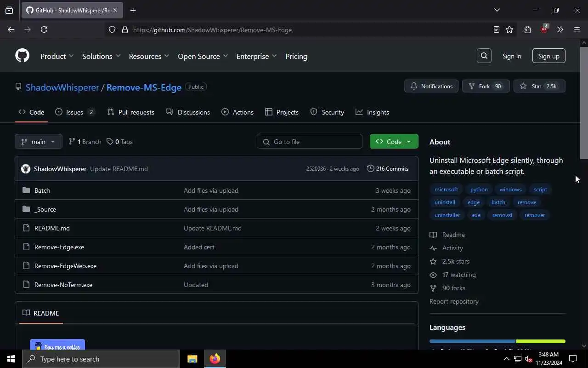Go to Pricing page

click(296, 56)
